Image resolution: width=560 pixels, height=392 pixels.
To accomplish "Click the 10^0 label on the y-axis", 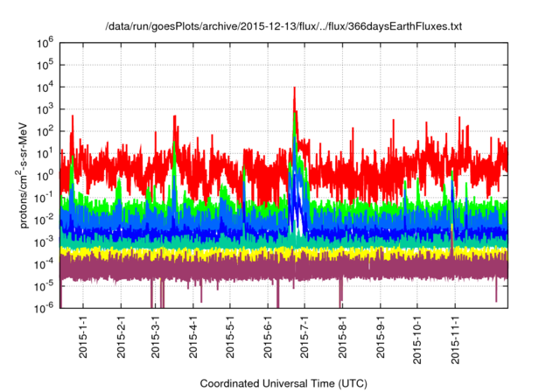I will (x=45, y=176).
